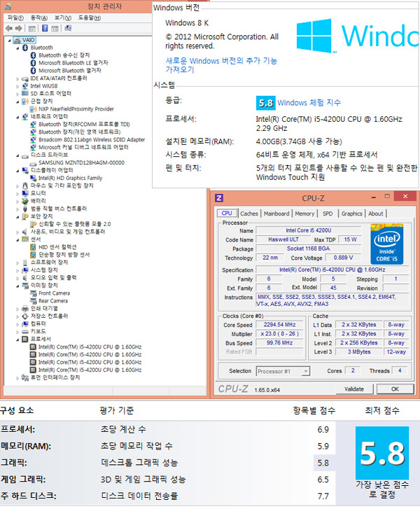Open the About tab in CPU-Z
420x509 pixels.
(x=375, y=214)
